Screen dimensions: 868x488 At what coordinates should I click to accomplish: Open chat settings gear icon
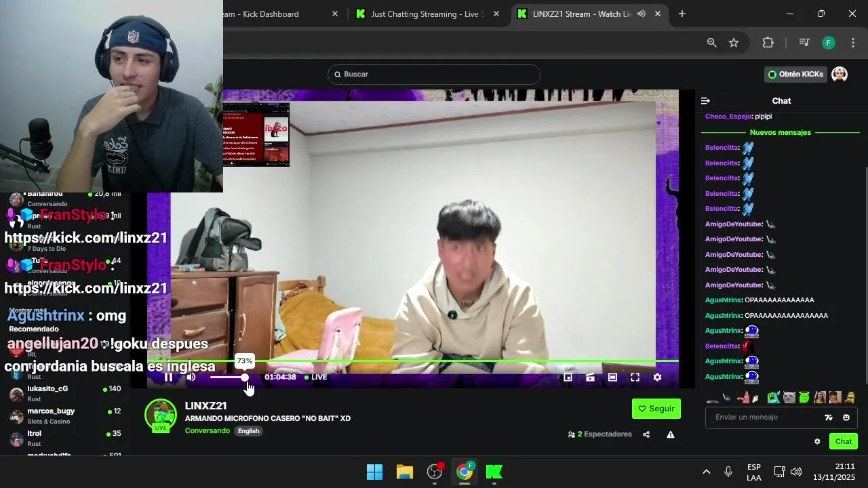coord(817,441)
